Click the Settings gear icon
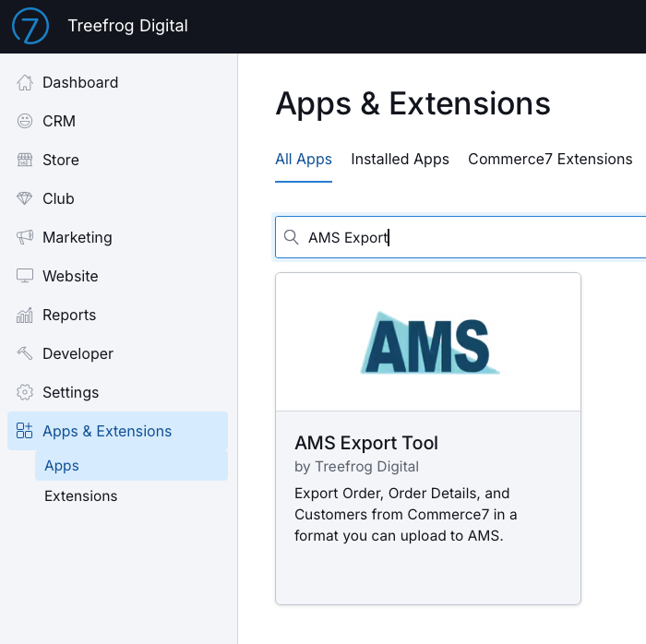 [25, 392]
